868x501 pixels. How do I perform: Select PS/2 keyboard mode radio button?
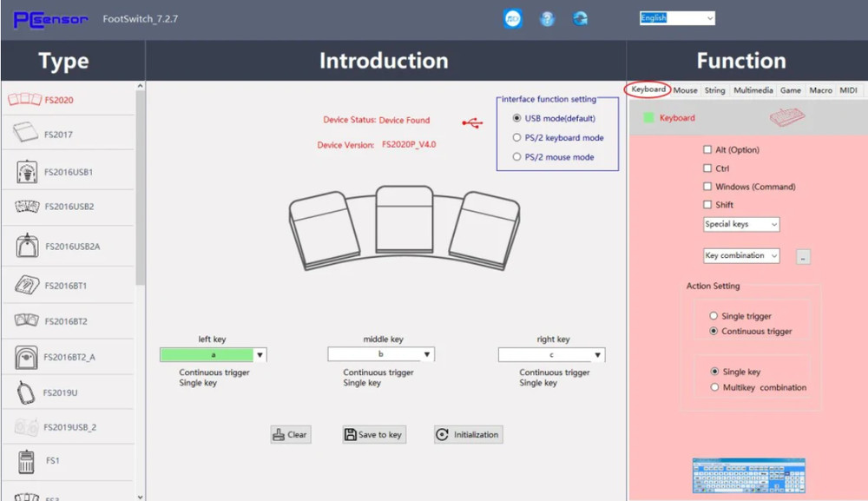point(517,137)
